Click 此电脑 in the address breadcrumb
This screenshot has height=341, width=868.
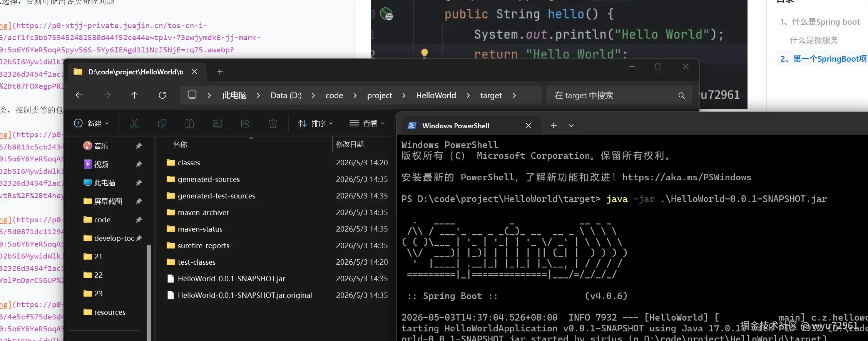point(234,96)
